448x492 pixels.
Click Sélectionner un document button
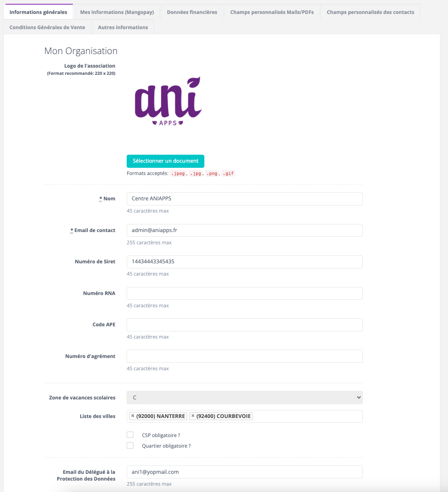coord(166,161)
